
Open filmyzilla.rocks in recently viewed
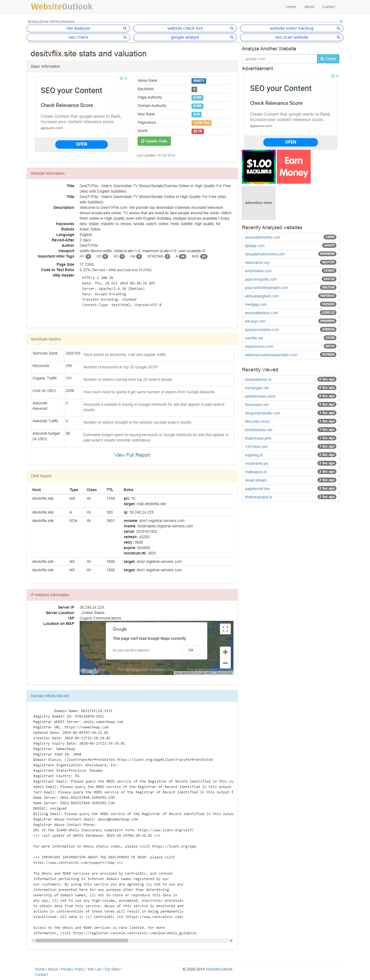257,421
